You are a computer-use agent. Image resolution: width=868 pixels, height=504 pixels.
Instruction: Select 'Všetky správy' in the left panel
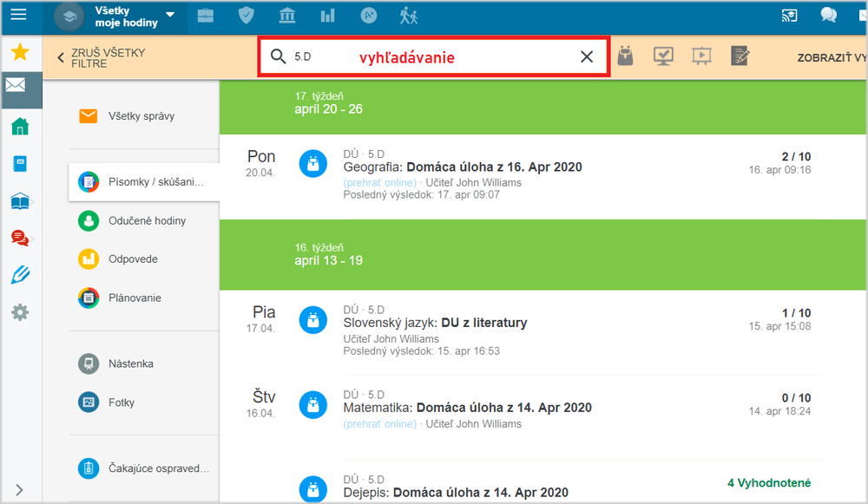pyautogui.click(x=141, y=116)
